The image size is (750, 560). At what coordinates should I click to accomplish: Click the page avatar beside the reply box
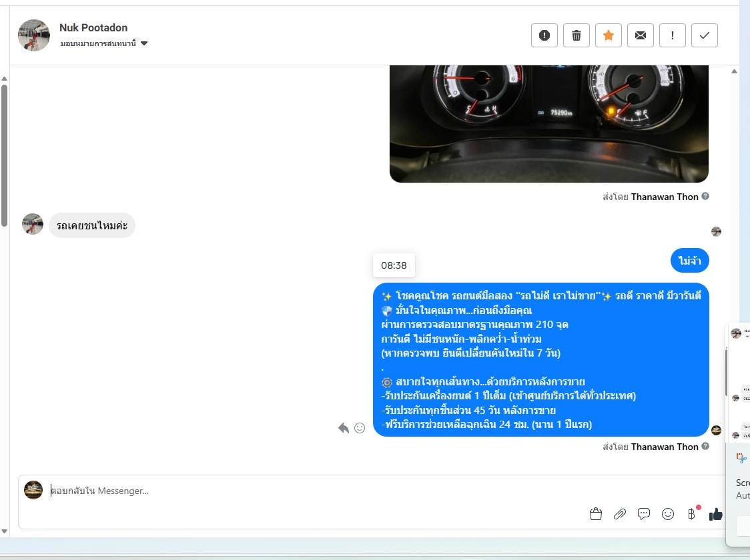tap(33, 490)
